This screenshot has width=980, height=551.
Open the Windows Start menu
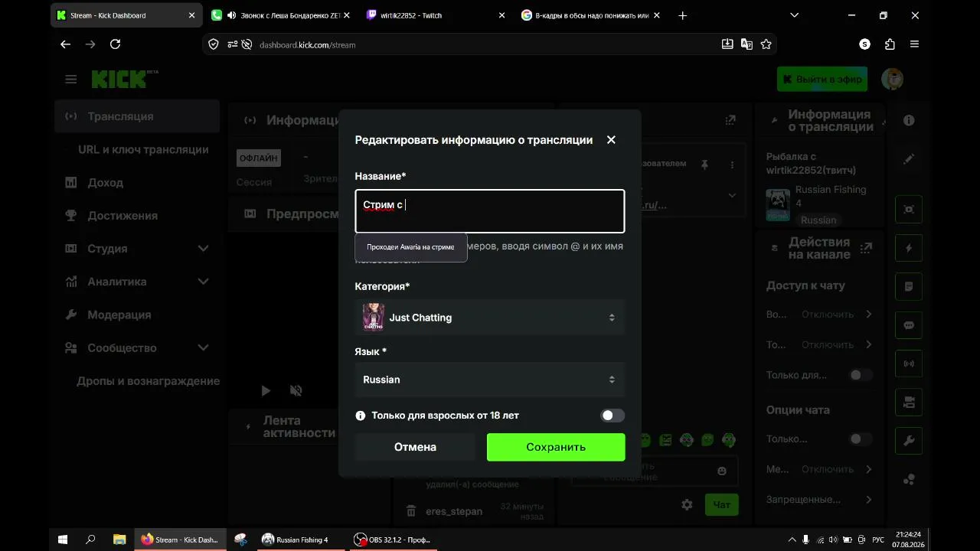[x=63, y=540]
